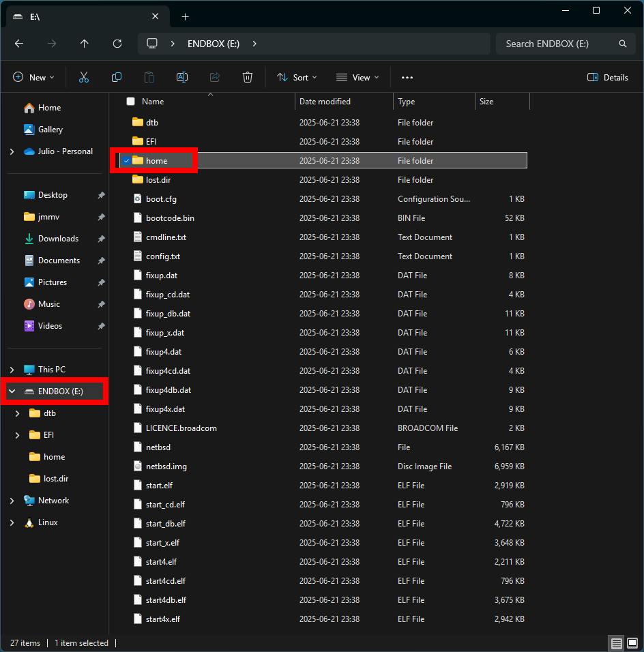Viewport: 644px width, 652px height.
Task: Toggle the select-all checkbox in header
Action: point(130,102)
